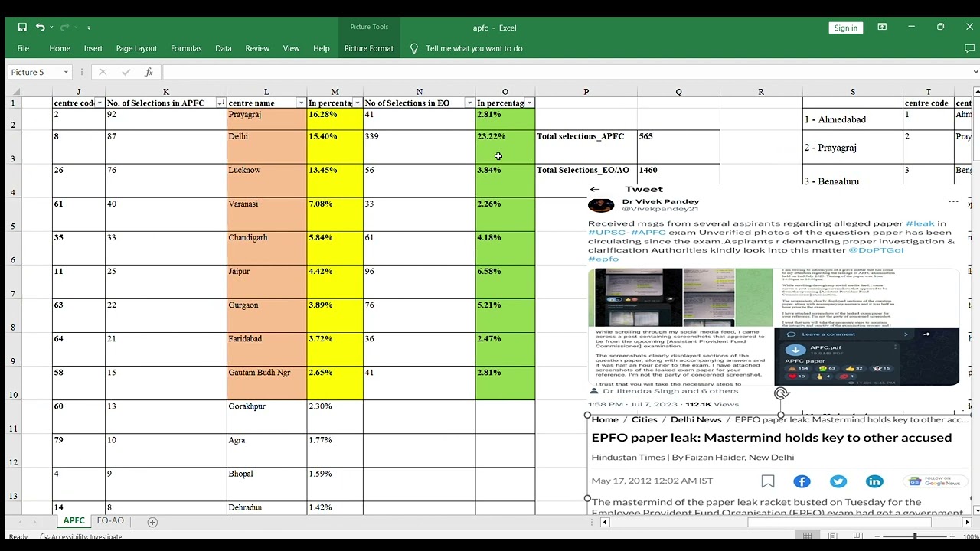
Task: Open the Picture Format tab
Action: 369,48
